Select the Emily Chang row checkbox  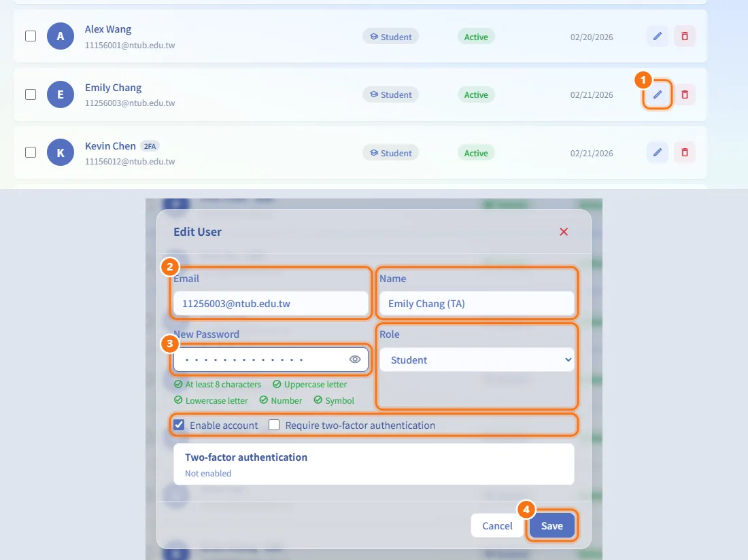[31, 94]
